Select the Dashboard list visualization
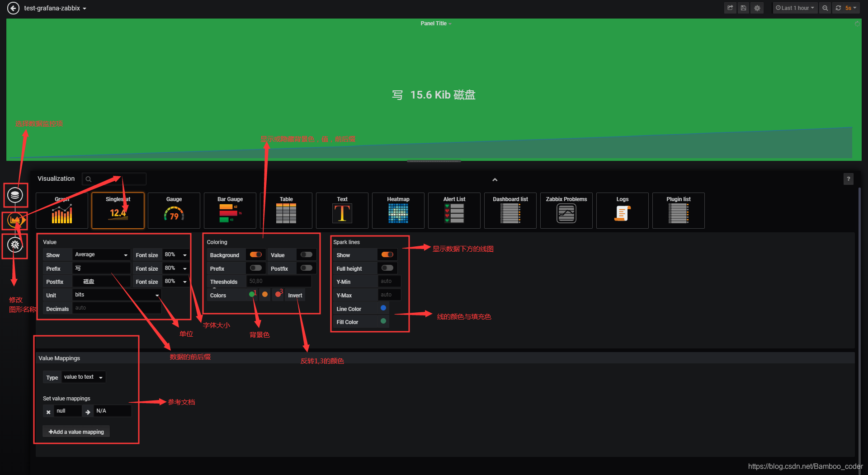 (x=510, y=211)
